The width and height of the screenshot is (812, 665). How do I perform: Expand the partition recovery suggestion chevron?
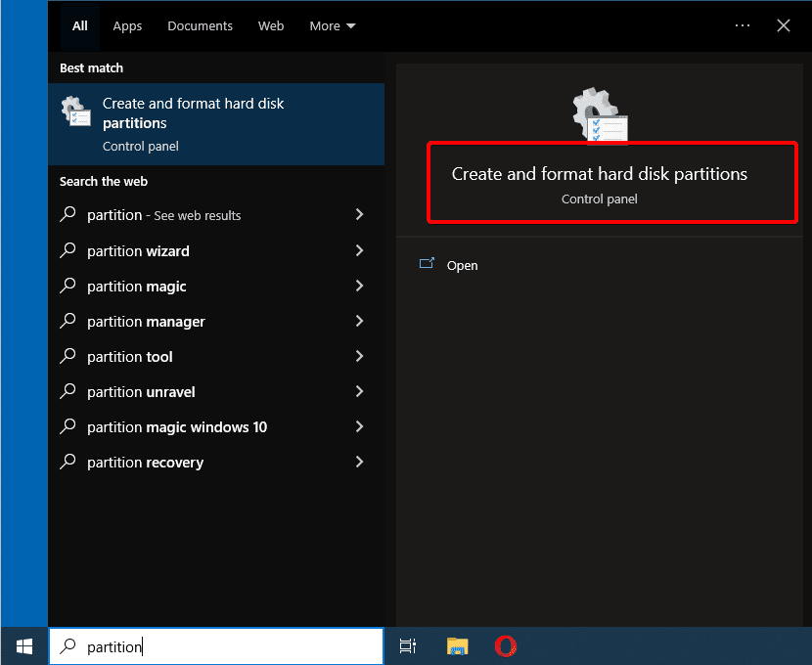coord(359,462)
